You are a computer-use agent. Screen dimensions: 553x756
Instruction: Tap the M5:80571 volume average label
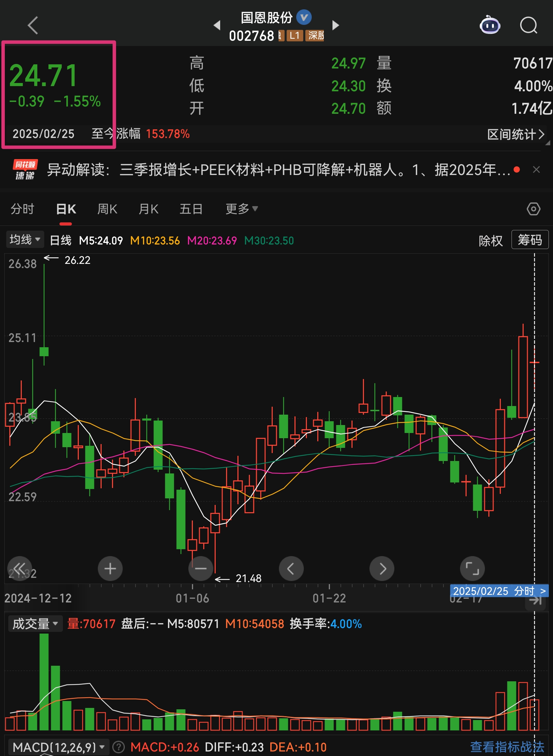point(193,624)
